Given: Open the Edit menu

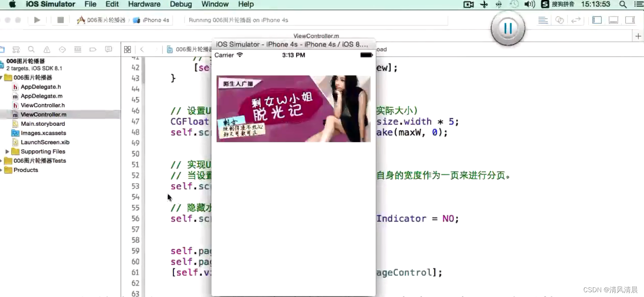Looking at the screenshot, I should click(x=112, y=4).
